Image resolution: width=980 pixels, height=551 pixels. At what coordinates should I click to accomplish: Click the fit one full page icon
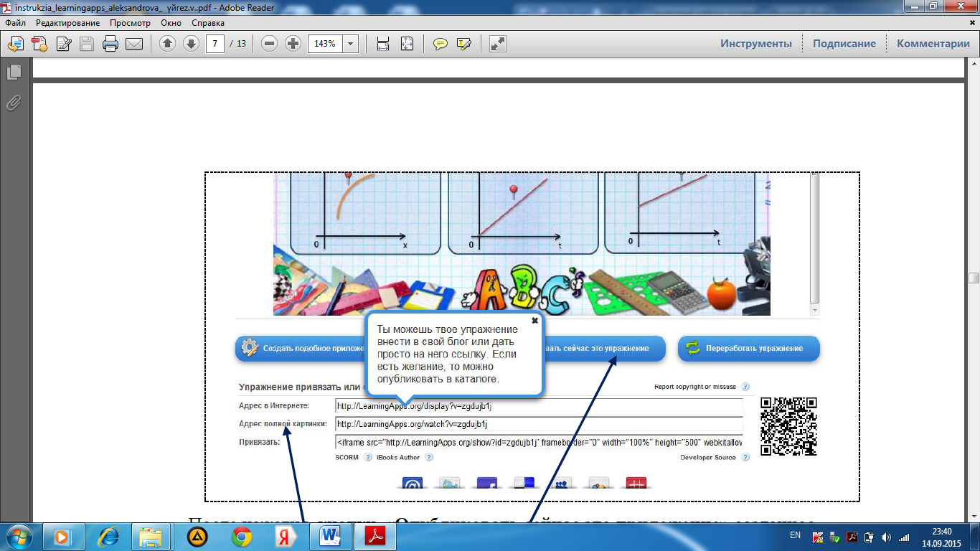(x=407, y=44)
